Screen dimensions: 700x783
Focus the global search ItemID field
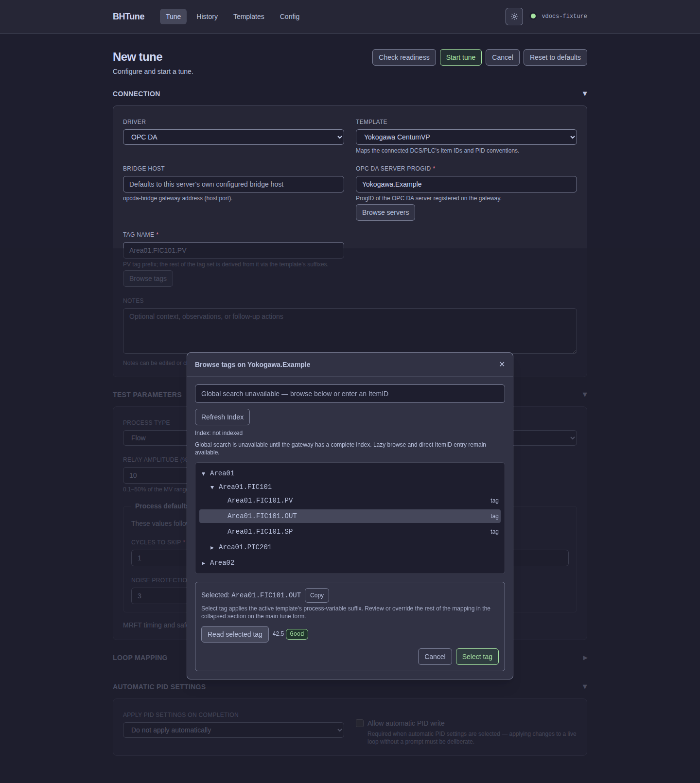350,394
